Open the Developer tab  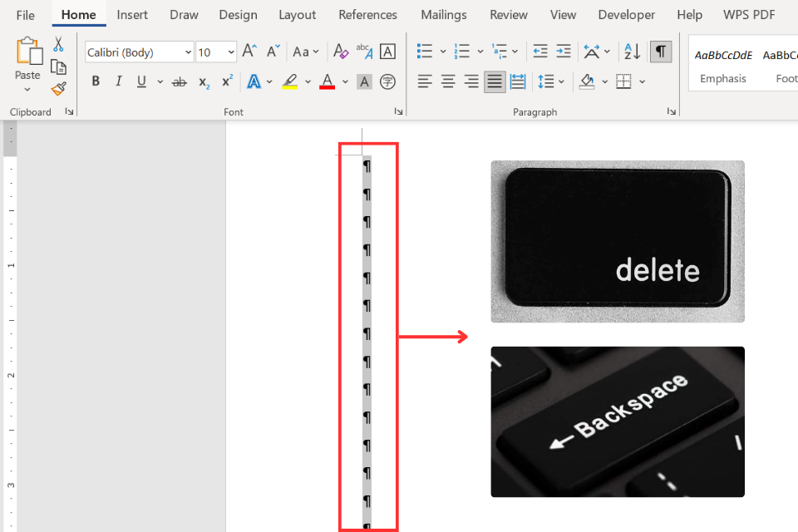pyautogui.click(x=627, y=15)
